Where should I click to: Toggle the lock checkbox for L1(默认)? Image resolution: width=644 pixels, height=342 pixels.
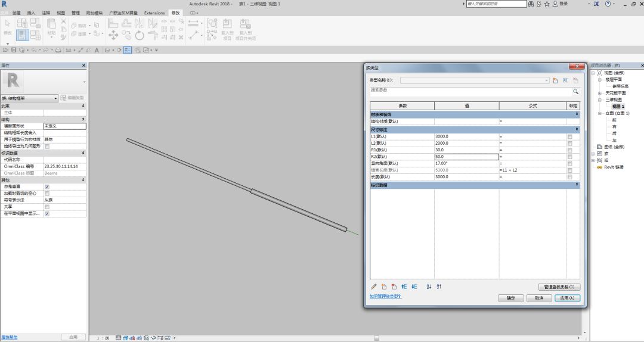click(x=569, y=136)
